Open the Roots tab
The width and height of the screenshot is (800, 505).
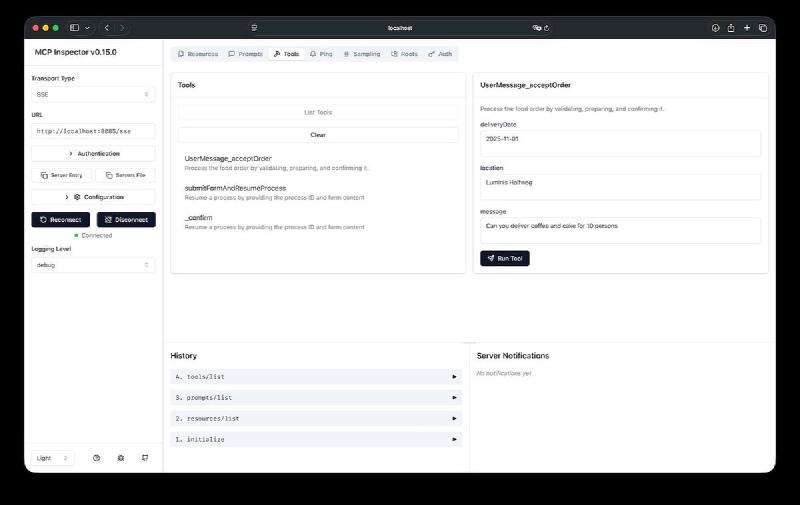pyautogui.click(x=404, y=54)
